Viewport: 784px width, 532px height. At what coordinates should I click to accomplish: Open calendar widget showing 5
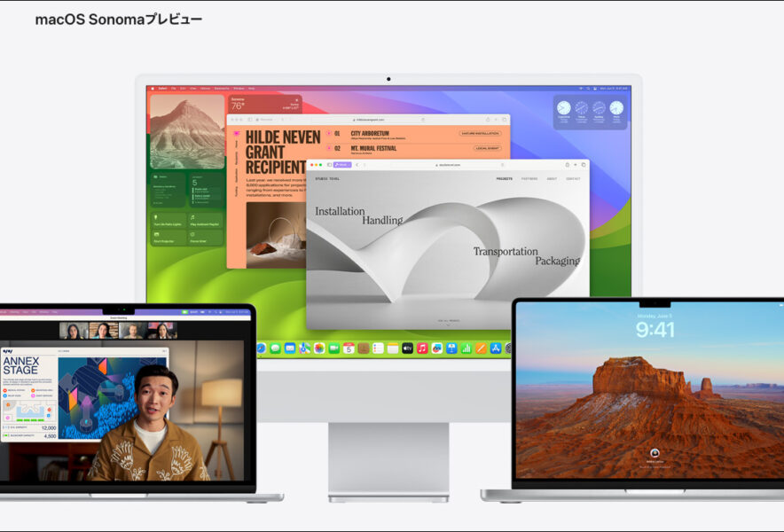(206, 189)
